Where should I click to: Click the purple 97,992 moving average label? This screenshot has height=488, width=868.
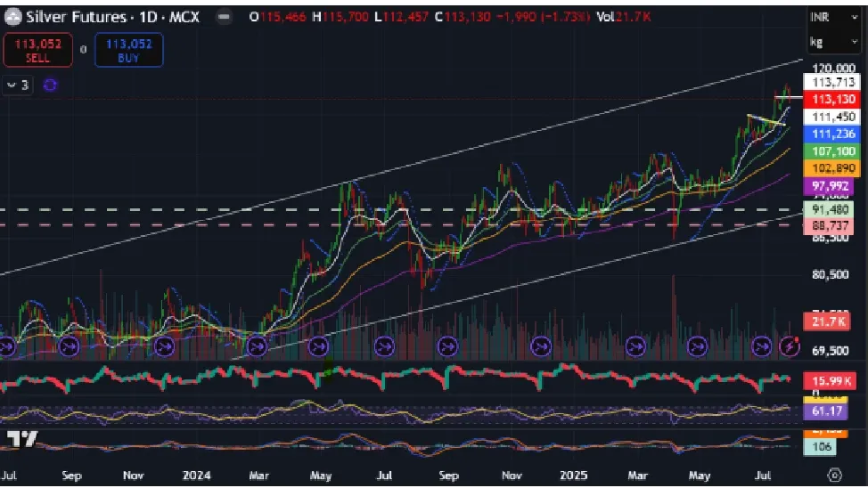(828, 186)
